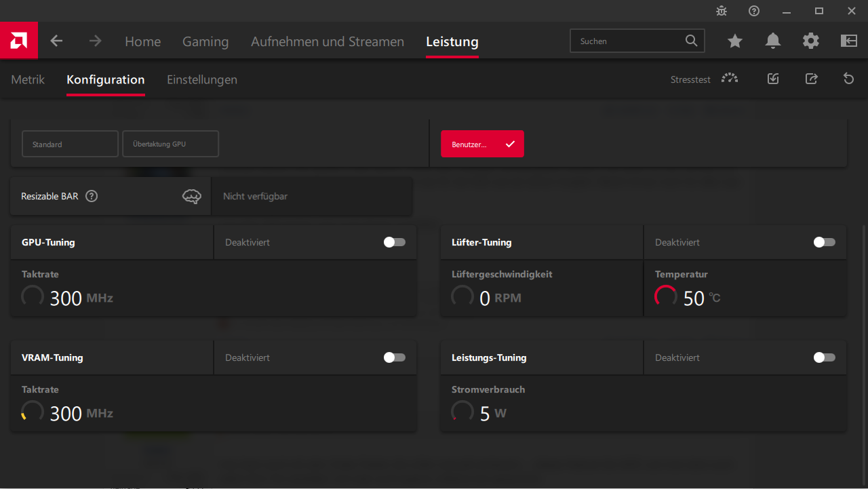
Task: Click the 50 °C temperature value
Action: click(x=702, y=298)
